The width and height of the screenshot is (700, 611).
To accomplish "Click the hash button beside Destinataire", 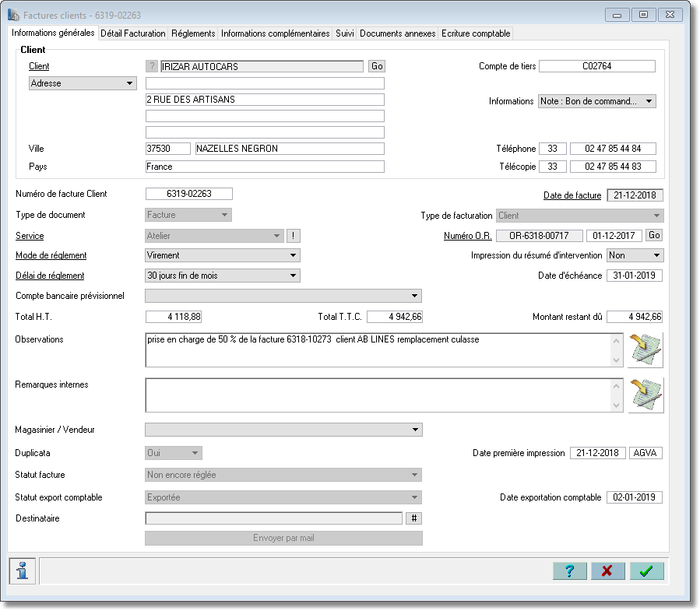I will [x=413, y=518].
